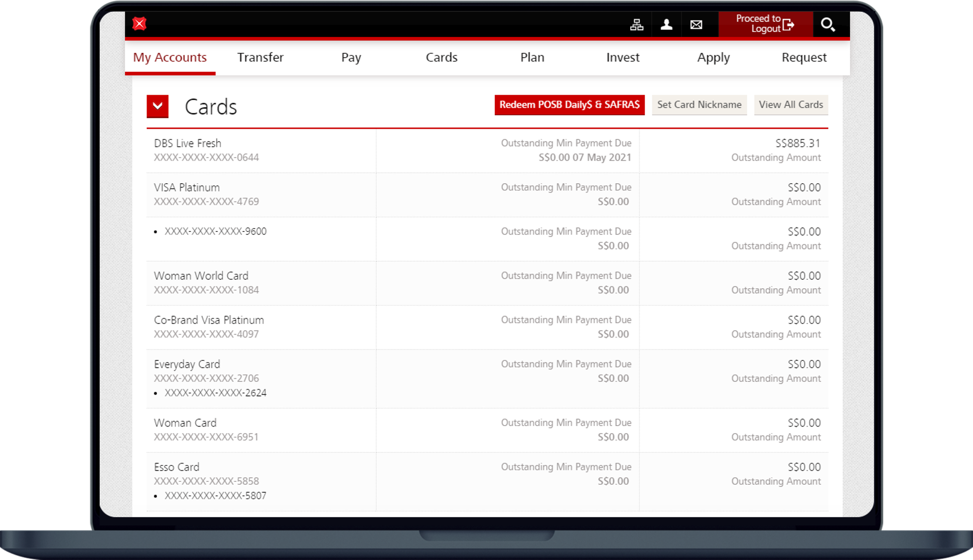Click View All Cards button
Screen dimensions: 973x560
click(x=791, y=105)
